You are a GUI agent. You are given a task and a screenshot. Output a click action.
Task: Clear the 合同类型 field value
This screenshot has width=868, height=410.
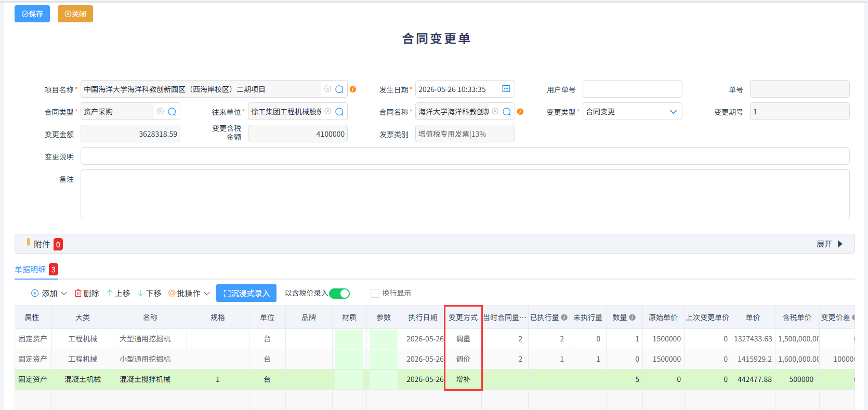pyautogui.click(x=160, y=112)
